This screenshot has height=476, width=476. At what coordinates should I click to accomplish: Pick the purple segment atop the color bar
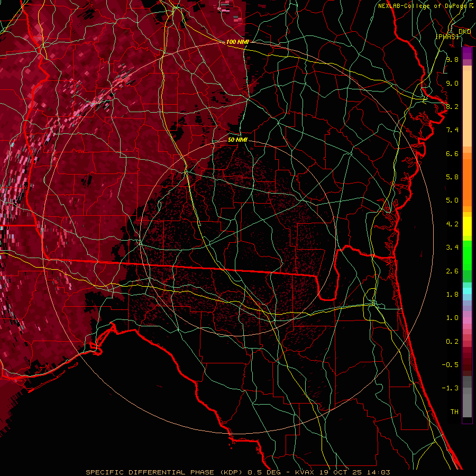coord(467,53)
